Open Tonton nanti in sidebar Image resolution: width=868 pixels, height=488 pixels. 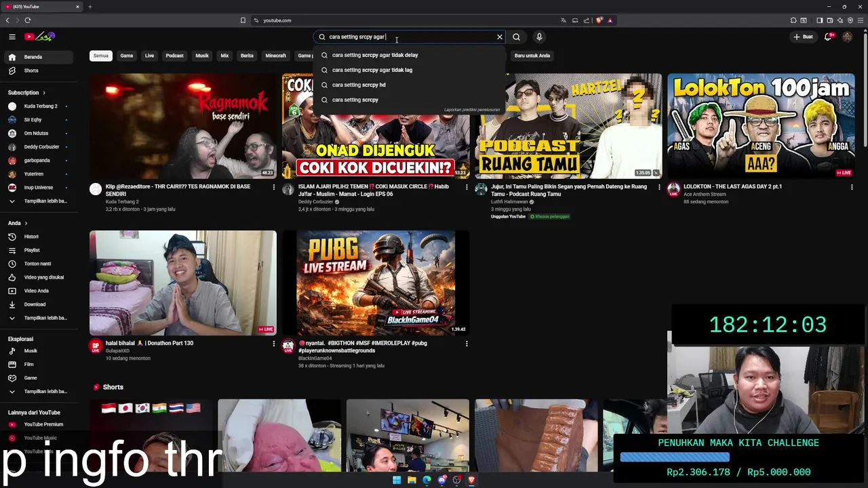(x=38, y=264)
